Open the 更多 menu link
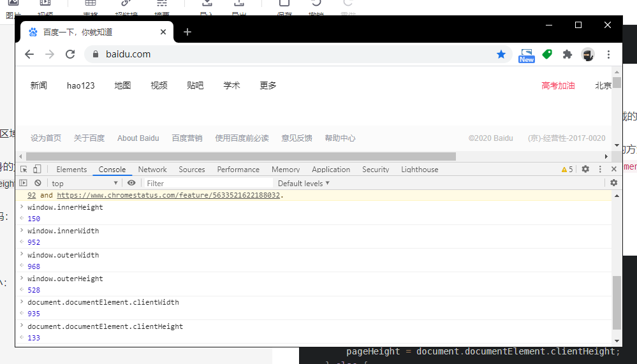This screenshot has width=637, height=364. coord(268,85)
